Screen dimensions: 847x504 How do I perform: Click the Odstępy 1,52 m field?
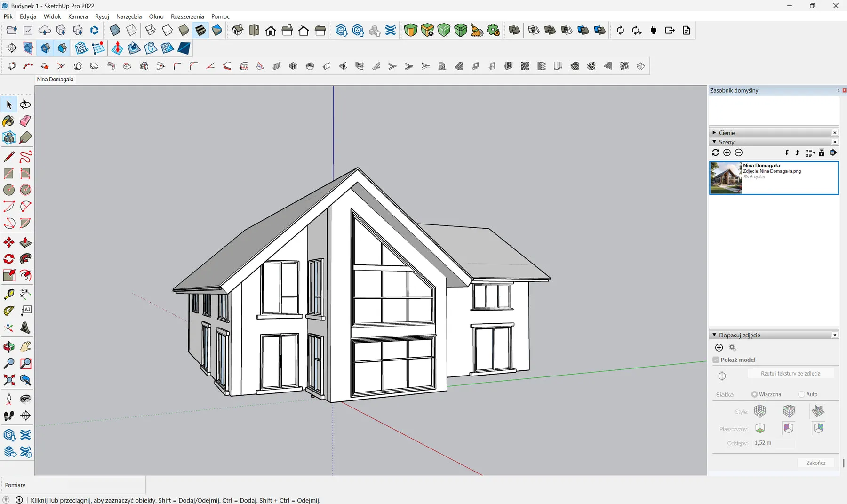click(x=773, y=443)
